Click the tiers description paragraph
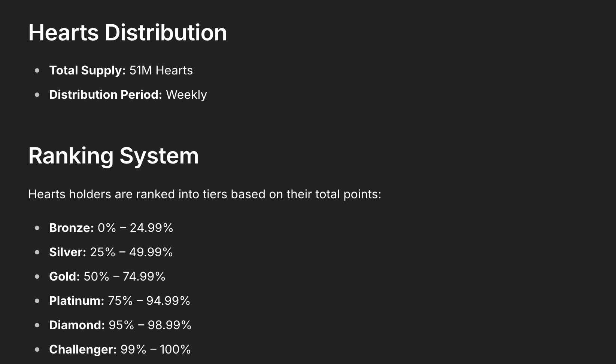The image size is (616, 364). 205,195
